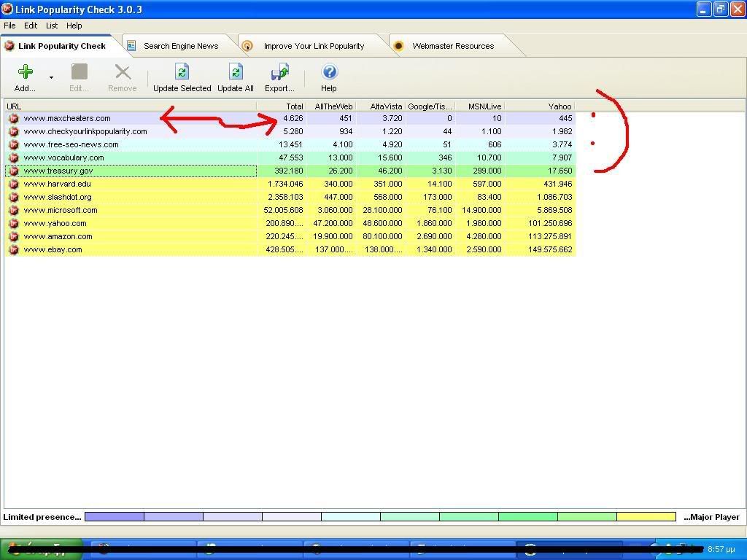This screenshot has height=560, width=747.
Task: Click the icon beside www.amazon.com
Action: (13, 236)
